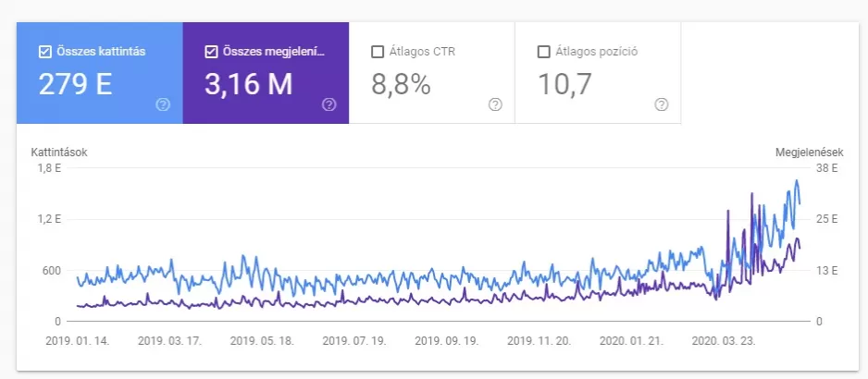
Task: Select the 8,8% average CTR card
Action: coord(432,73)
